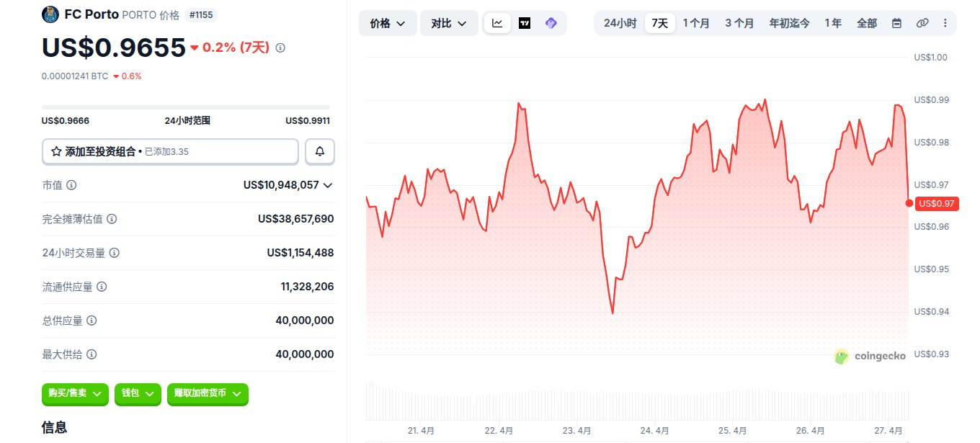This screenshot has width=980, height=443.
Task: Click info icon beside 最大供给
Action: pos(92,354)
